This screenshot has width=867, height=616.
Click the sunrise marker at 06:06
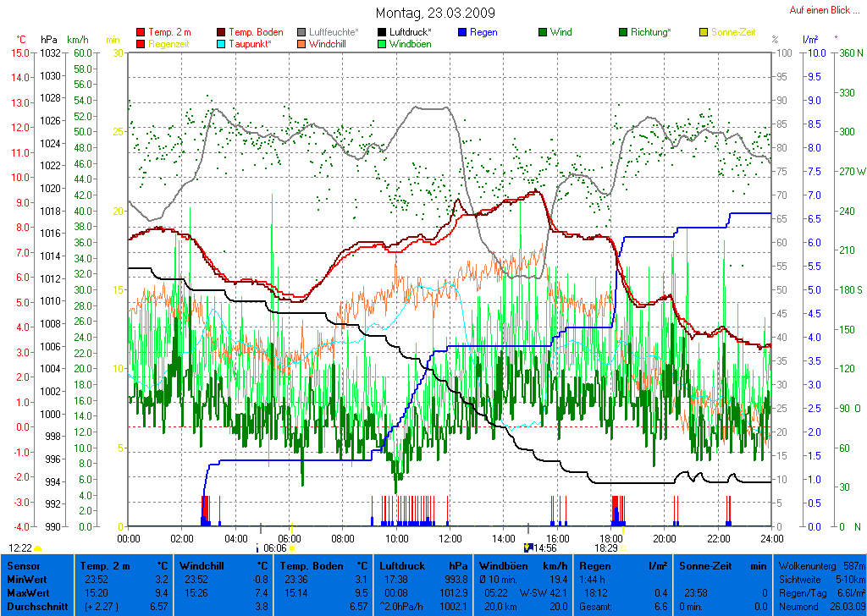pyautogui.click(x=291, y=548)
